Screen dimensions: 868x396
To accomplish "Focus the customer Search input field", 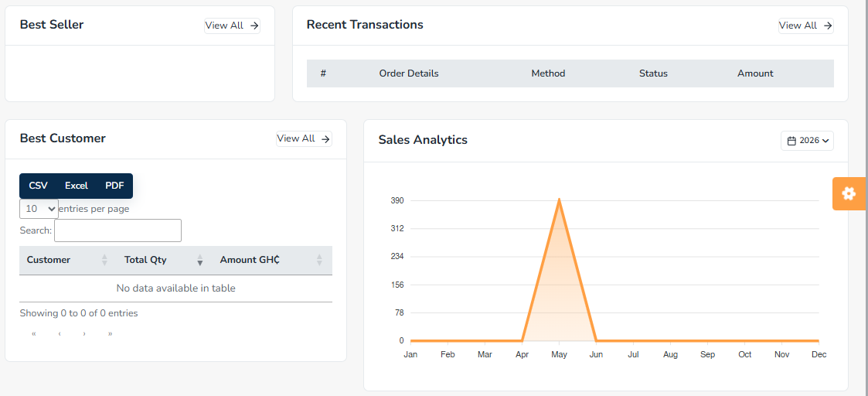I will click(118, 230).
